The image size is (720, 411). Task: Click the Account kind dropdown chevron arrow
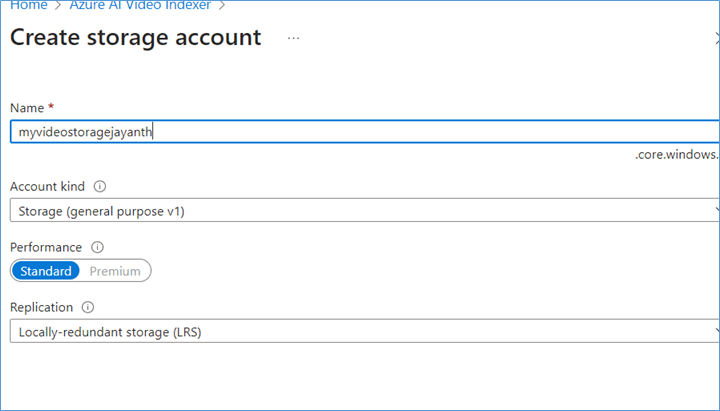717,210
